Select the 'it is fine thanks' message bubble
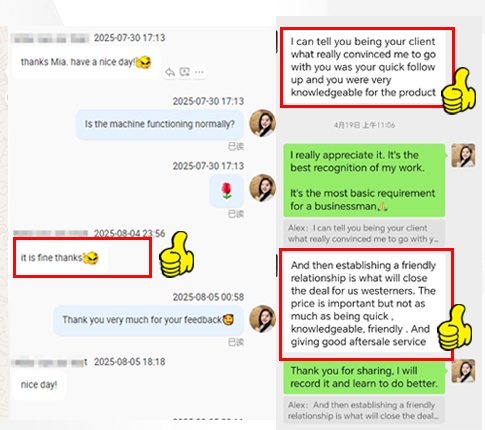Screen dimensions: 485x430 click(60, 258)
